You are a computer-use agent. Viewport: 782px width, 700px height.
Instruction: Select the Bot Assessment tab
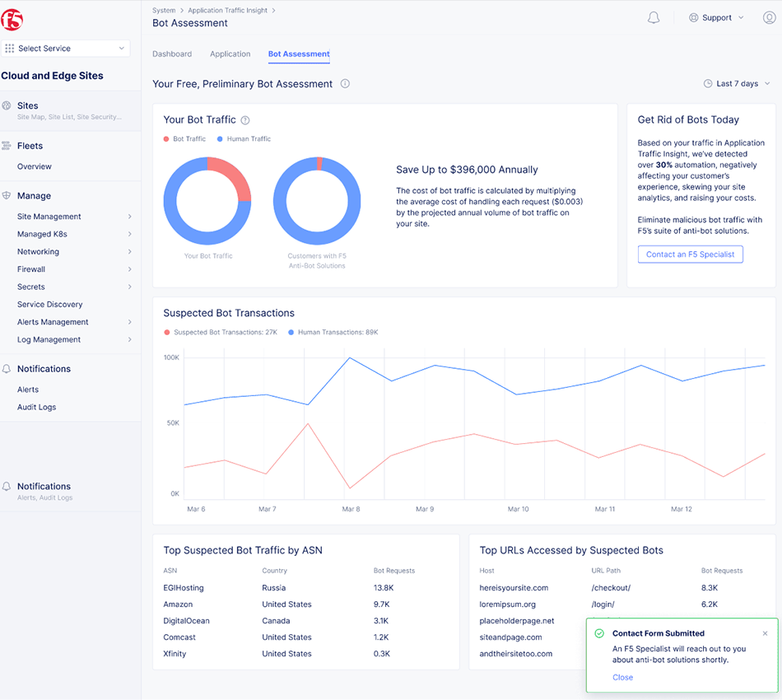(x=299, y=54)
